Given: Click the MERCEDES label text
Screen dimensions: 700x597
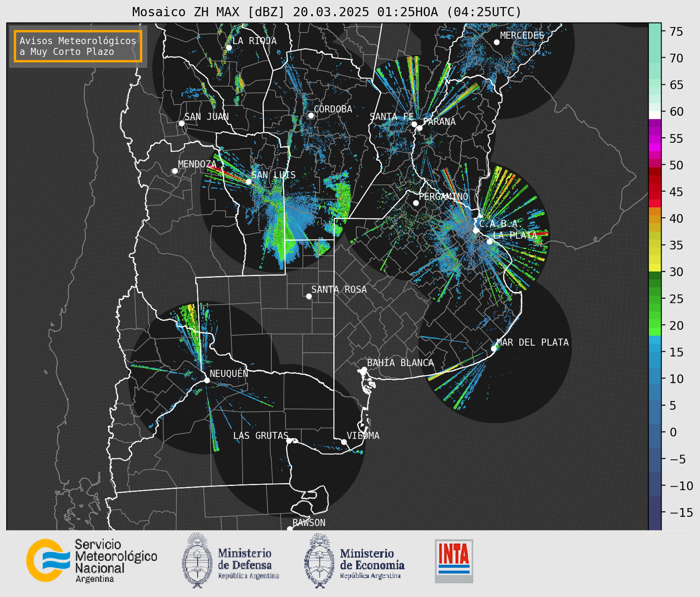Looking at the screenshot, I should pyautogui.click(x=522, y=35).
